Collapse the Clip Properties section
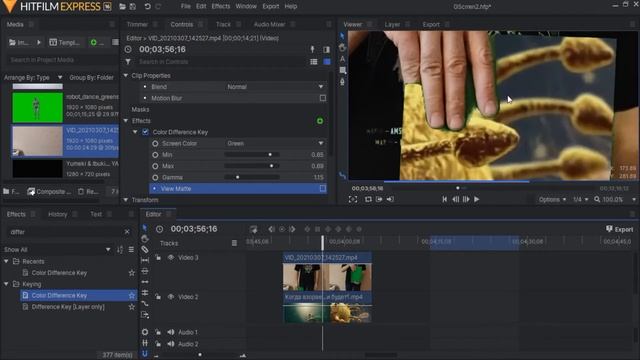The image size is (640, 360). (126, 76)
